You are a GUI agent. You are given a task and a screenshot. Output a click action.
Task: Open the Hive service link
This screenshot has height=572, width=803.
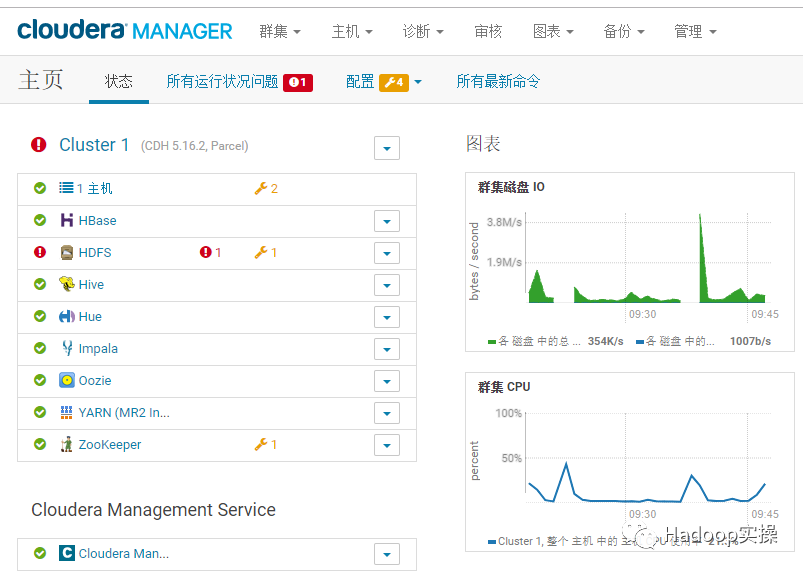[x=91, y=285]
